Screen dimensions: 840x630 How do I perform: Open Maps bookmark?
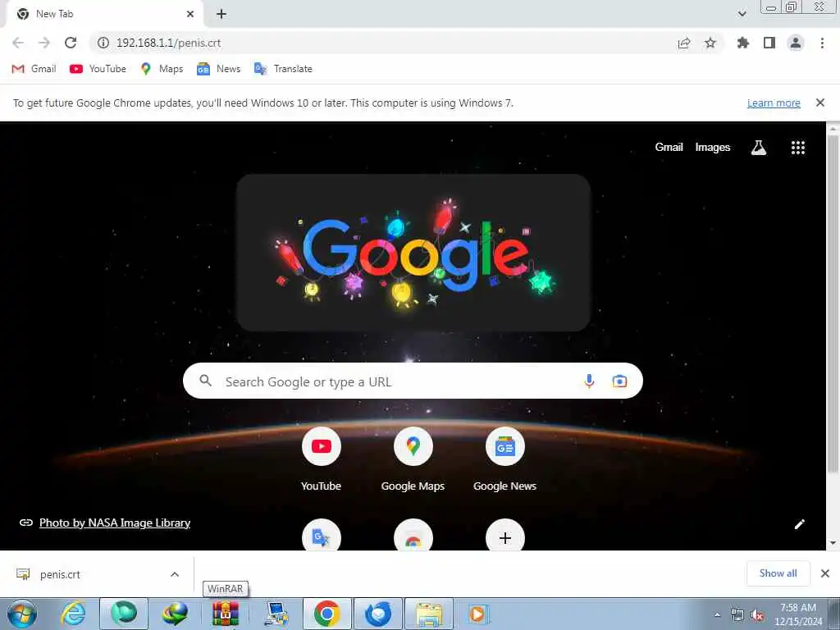pos(162,69)
